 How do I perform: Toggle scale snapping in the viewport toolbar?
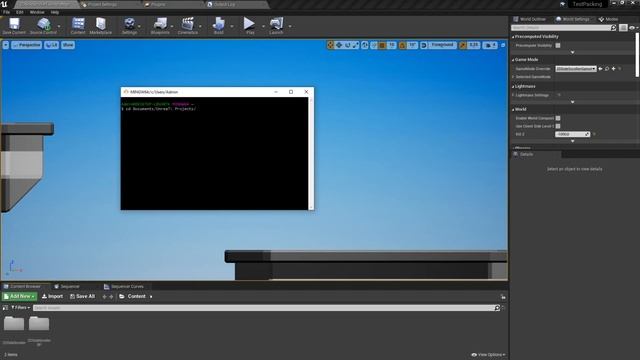462,45
